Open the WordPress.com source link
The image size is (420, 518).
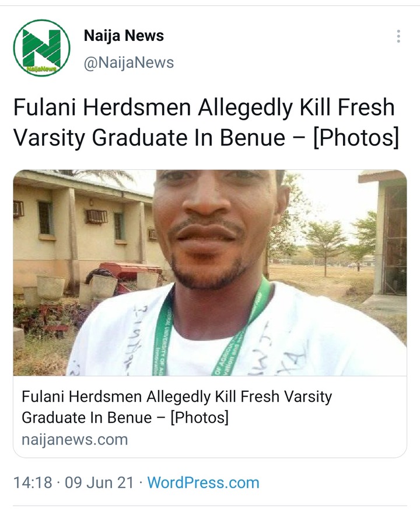pyautogui.click(x=203, y=482)
